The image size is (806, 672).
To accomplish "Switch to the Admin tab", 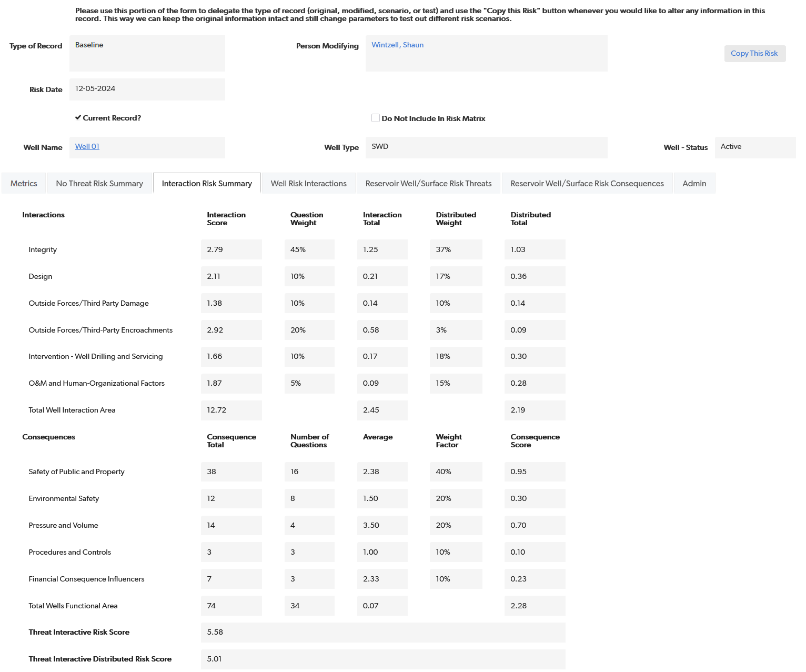I will click(x=694, y=184).
